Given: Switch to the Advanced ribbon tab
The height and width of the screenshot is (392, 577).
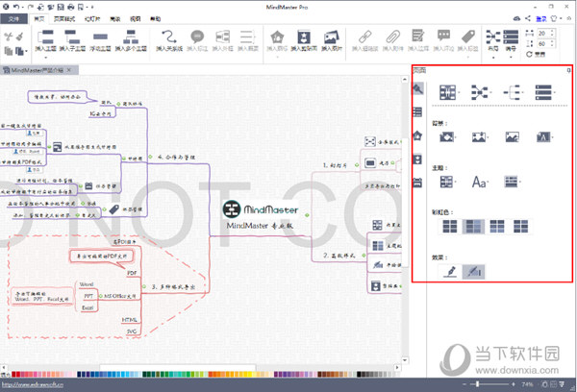Looking at the screenshot, I should pos(114,19).
